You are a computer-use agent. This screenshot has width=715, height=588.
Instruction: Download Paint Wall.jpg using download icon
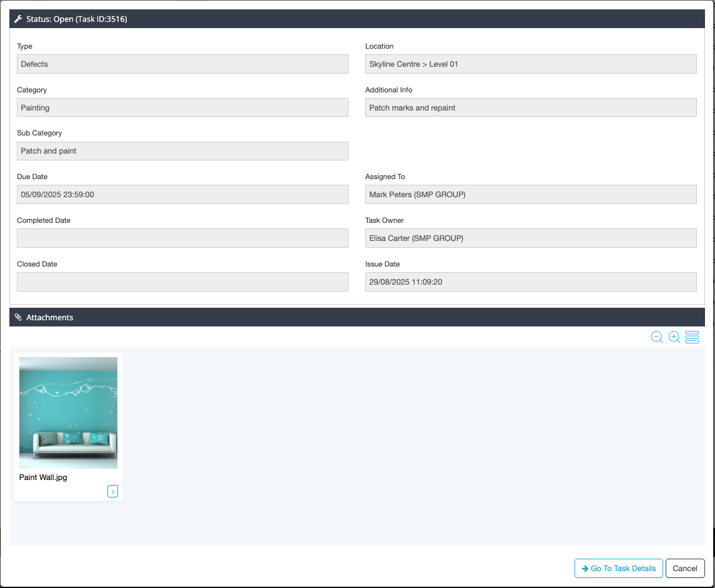pos(112,491)
